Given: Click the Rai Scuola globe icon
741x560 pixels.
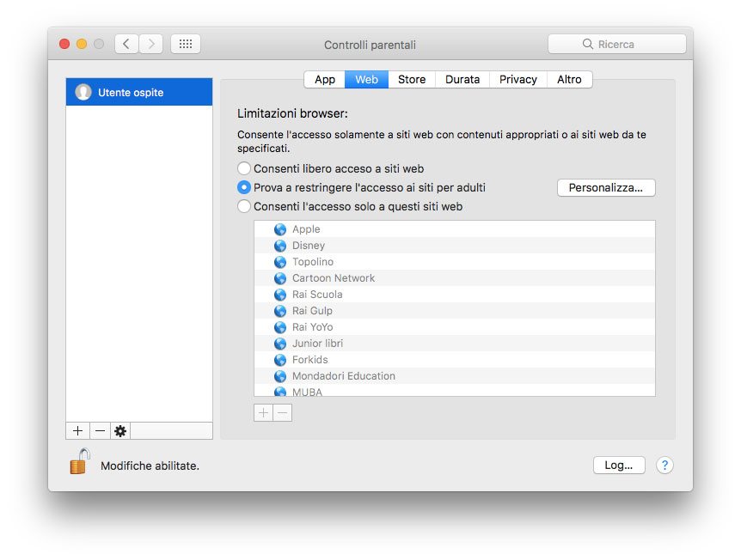Looking at the screenshot, I should [280, 295].
